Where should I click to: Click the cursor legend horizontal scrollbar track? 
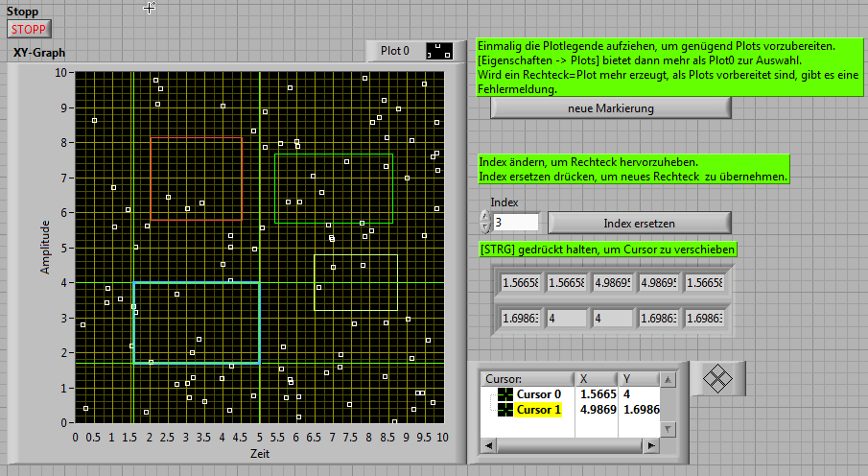(570, 445)
